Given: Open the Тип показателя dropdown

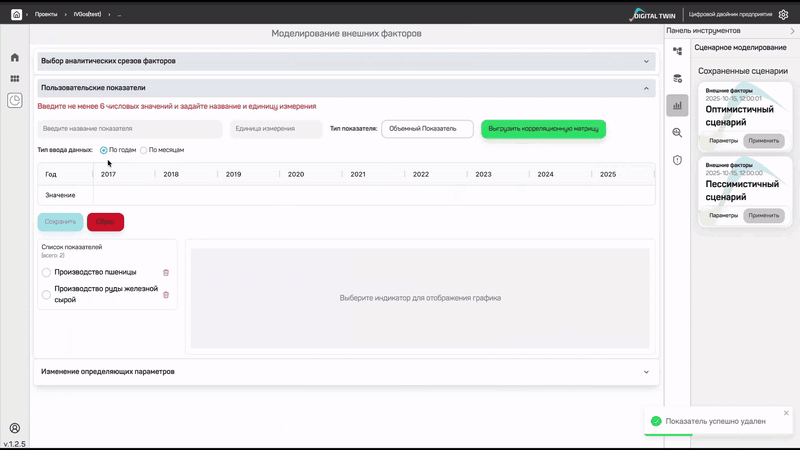Looking at the screenshot, I should tap(427, 129).
